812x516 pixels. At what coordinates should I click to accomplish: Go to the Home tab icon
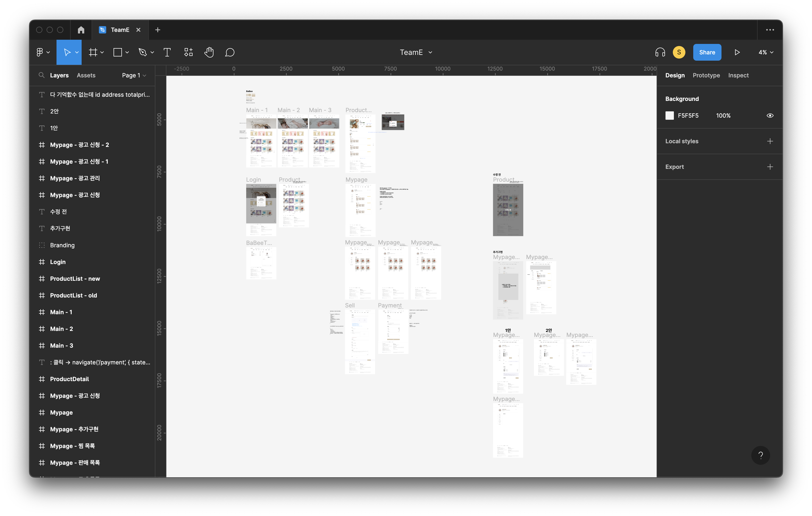tap(81, 30)
